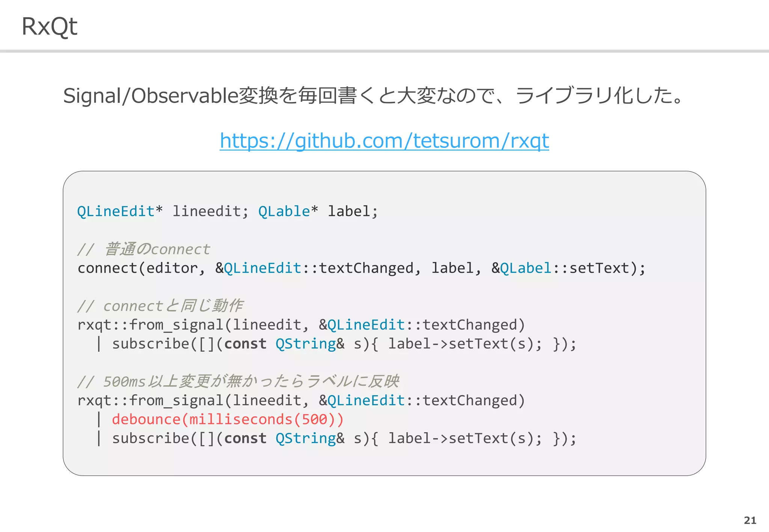769x532 pixels.
Task: Click the '// connectと同じ動作' comment
Action: (160, 306)
